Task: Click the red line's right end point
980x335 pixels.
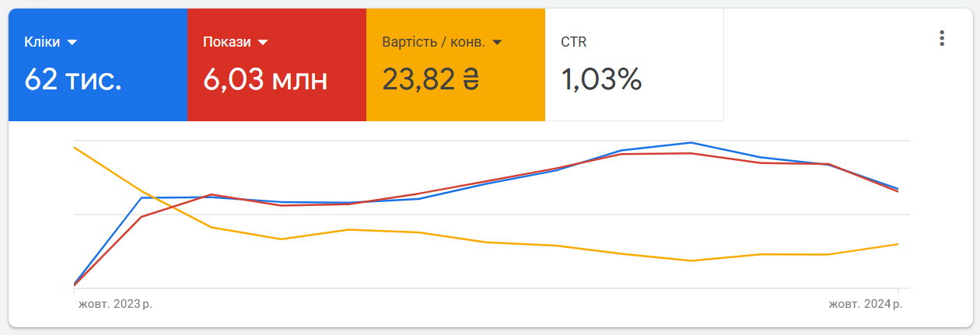Action: click(898, 191)
